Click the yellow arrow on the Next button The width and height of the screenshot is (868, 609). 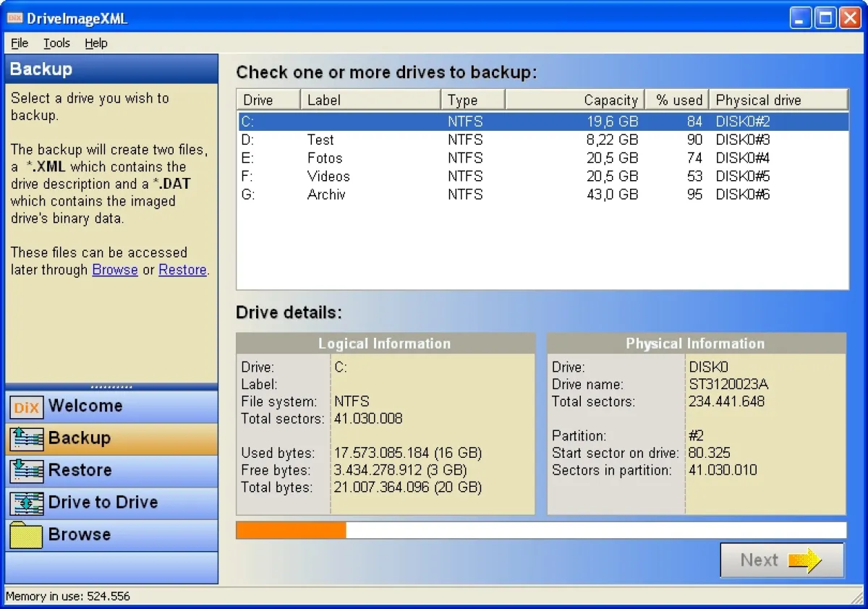[x=804, y=561]
